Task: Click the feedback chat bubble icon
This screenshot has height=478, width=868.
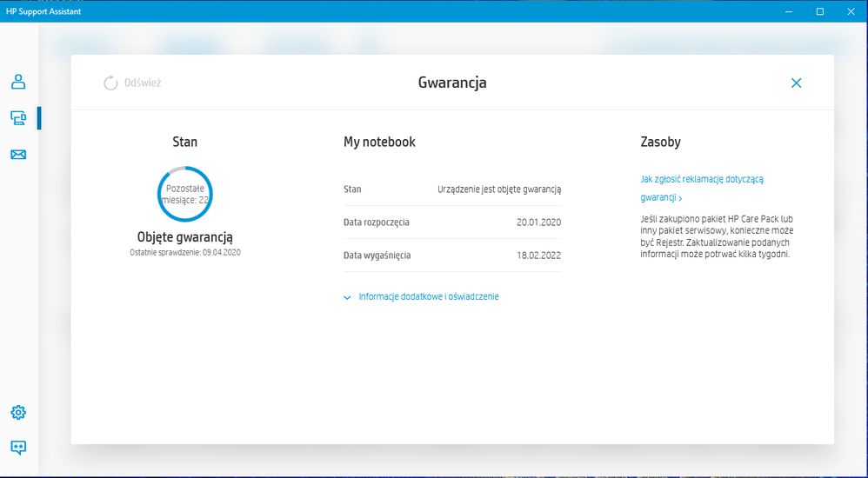Action: [18, 448]
